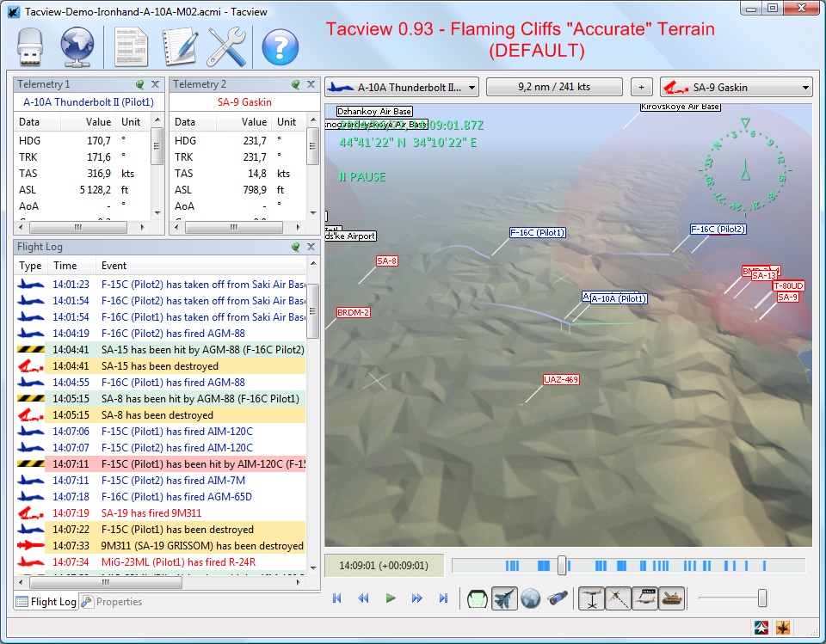Click the globe network connection icon
Screen dimensions: 826x644
[x=77, y=47]
